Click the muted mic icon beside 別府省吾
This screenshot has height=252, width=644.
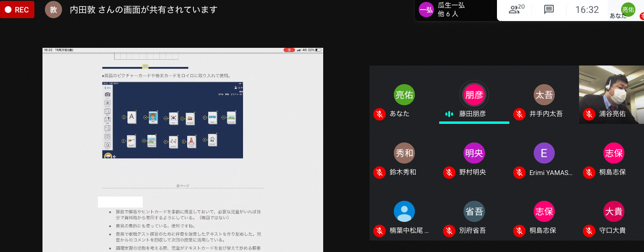[x=449, y=231]
